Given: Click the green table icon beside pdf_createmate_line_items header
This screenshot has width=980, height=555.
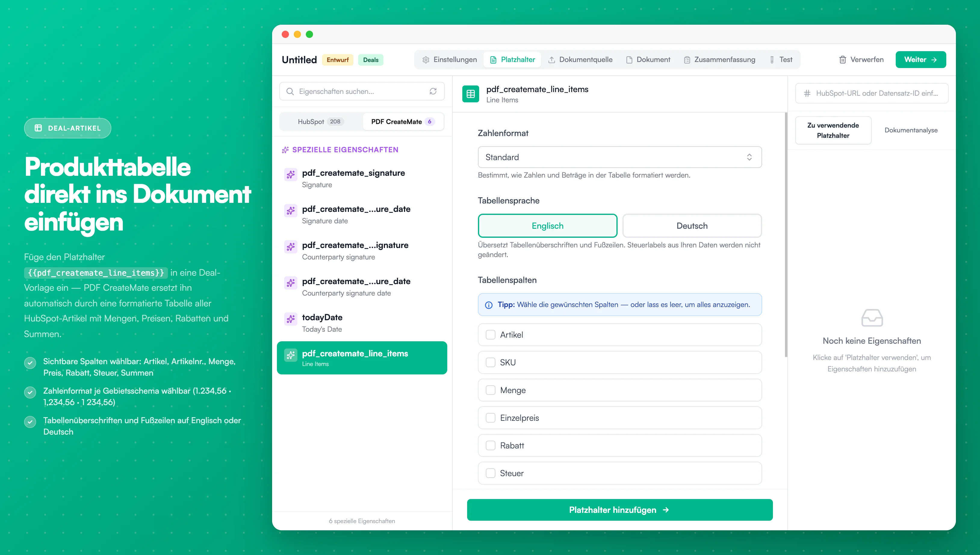Looking at the screenshot, I should pos(471,94).
